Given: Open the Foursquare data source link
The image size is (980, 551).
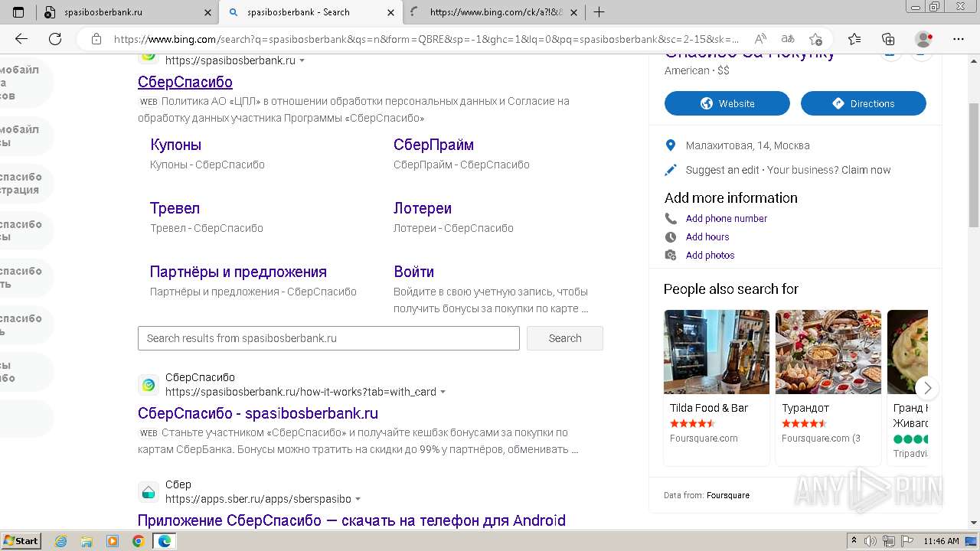Looking at the screenshot, I should (728, 495).
